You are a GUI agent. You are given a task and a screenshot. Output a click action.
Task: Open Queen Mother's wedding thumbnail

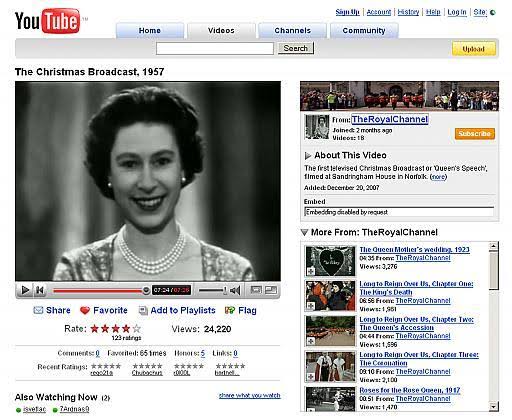(x=330, y=261)
